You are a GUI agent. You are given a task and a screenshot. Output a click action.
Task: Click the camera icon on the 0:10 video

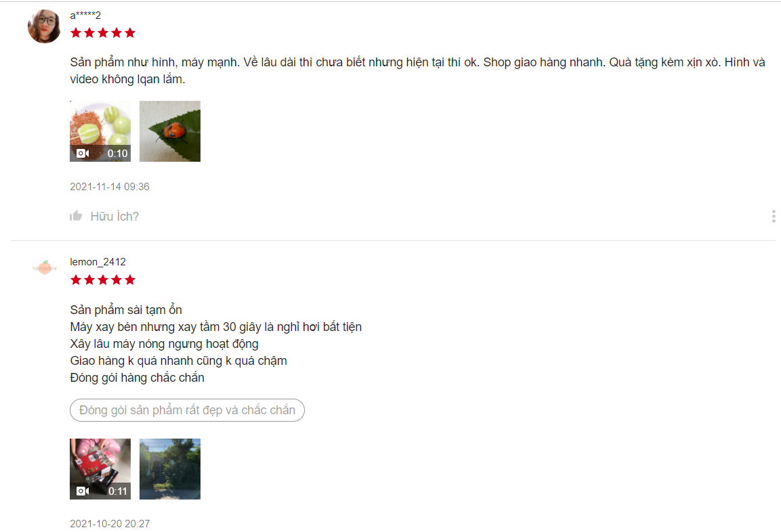tap(83, 153)
